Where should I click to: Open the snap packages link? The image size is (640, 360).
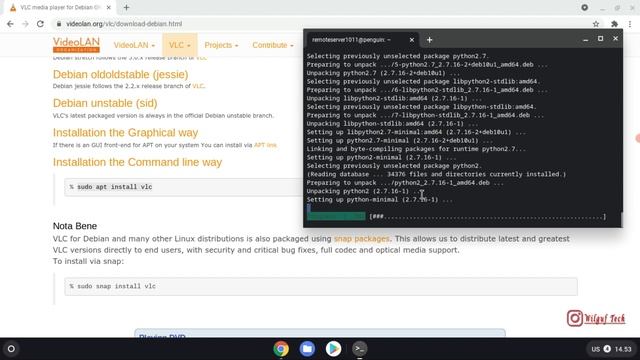tap(362, 239)
